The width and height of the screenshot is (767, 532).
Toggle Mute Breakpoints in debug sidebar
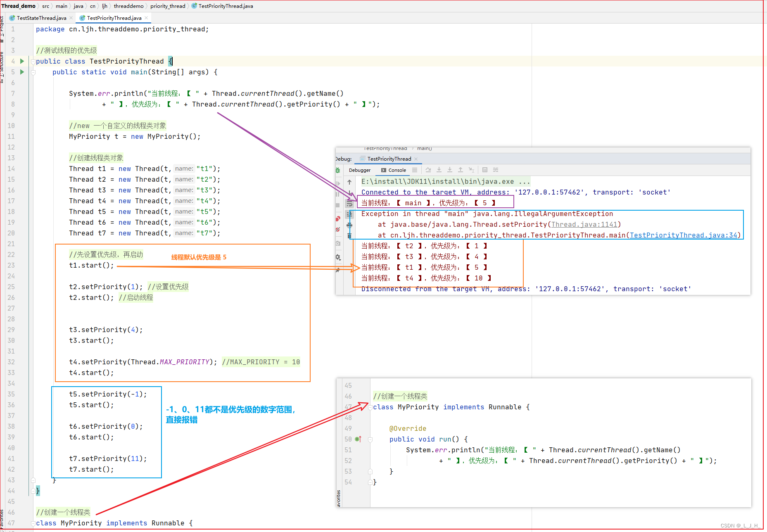coord(338,230)
